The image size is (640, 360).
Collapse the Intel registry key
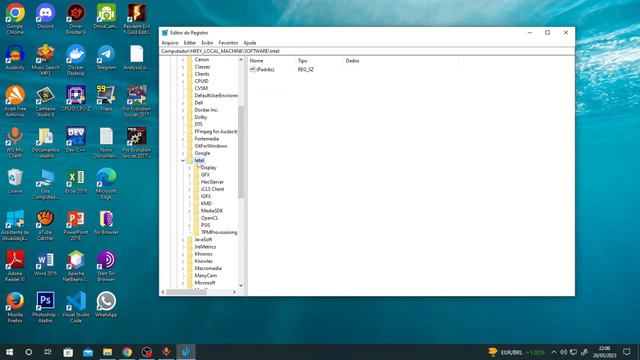point(183,160)
